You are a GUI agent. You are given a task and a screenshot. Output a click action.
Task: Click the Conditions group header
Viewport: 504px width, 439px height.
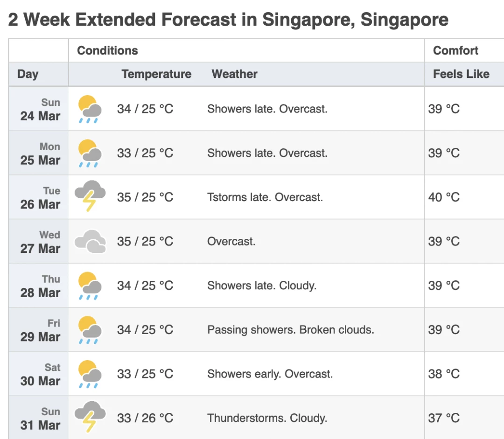pyautogui.click(x=107, y=50)
